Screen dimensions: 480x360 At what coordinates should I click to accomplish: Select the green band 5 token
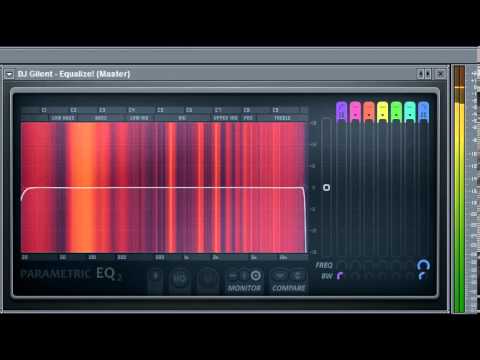(396, 111)
